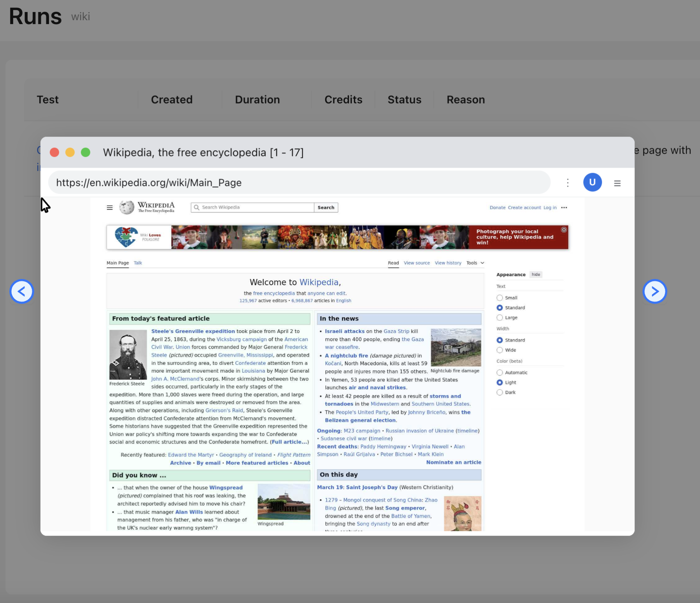Click the Duration column header in Runs
Image resolution: width=700 pixels, height=603 pixels.
pos(257,100)
